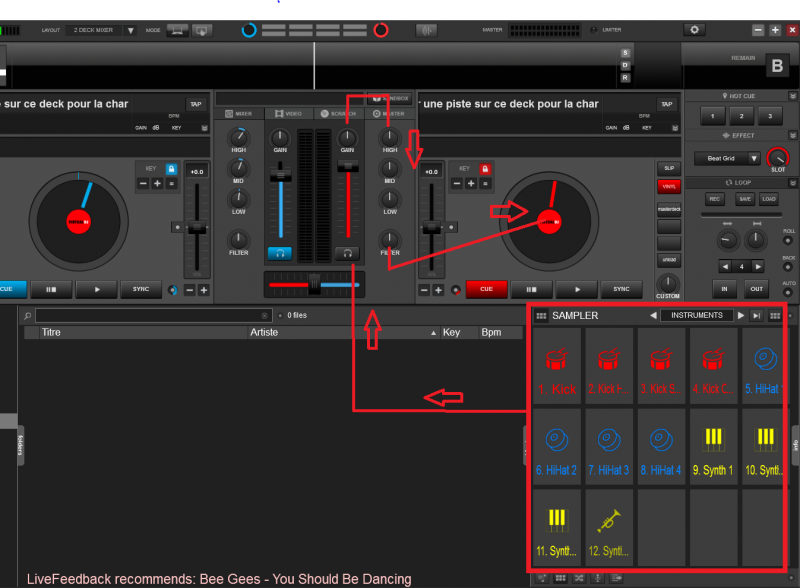Play the Synth 1 sampler pad
Viewport: 800px width, 588px height.
[x=712, y=447]
